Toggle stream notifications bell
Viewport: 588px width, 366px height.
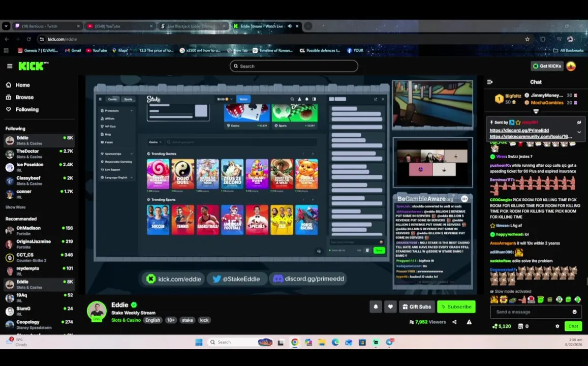click(x=376, y=307)
